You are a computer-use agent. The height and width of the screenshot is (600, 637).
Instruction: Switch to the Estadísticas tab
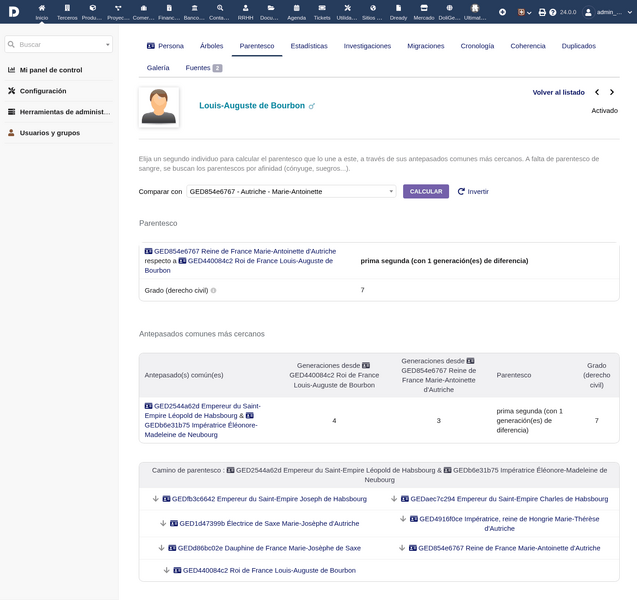click(x=309, y=46)
